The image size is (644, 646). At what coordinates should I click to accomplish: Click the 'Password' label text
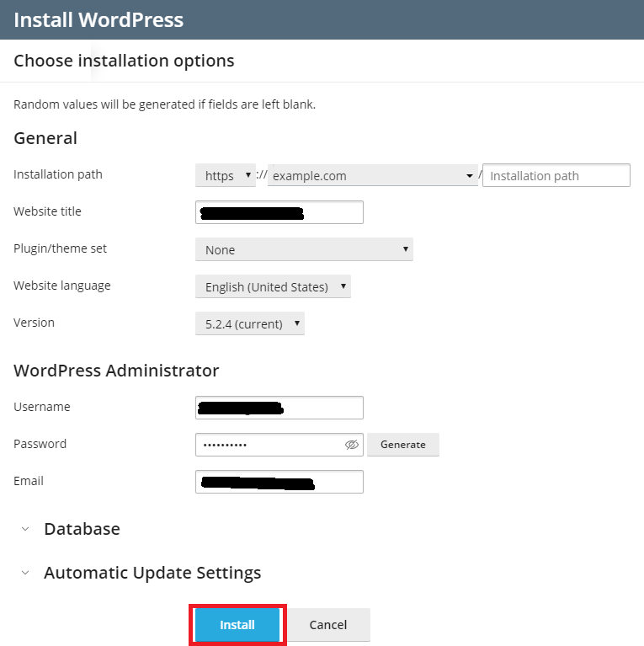[x=40, y=444]
